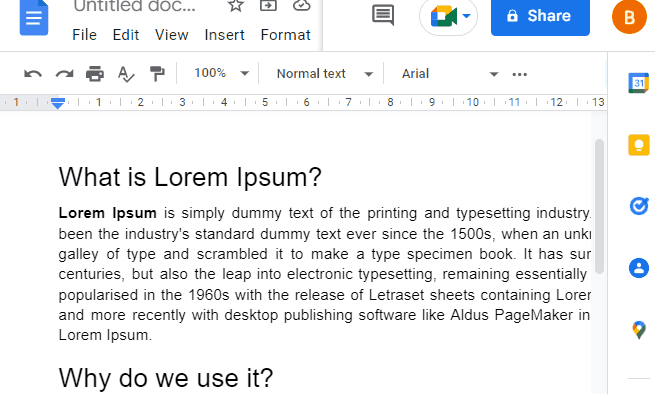The width and height of the screenshot is (655, 394).
Task: Show more toolbar options
Action: point(520,74)
